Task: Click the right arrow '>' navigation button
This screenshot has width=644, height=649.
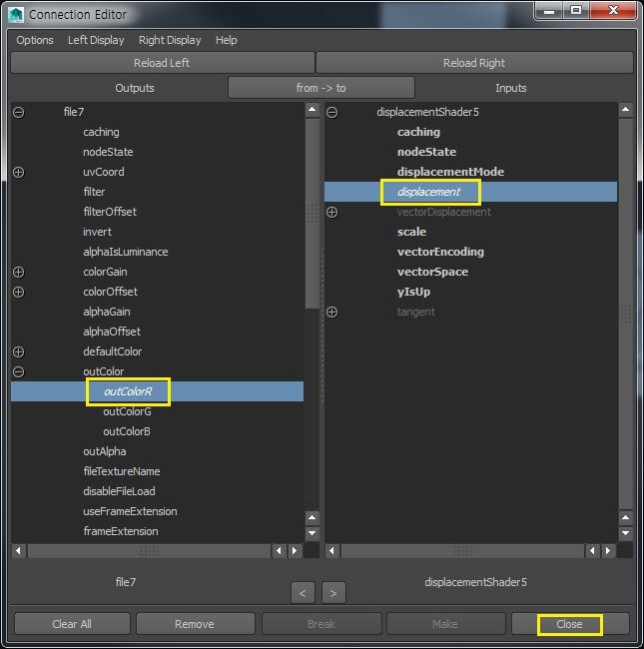Action: pos(333,593)
